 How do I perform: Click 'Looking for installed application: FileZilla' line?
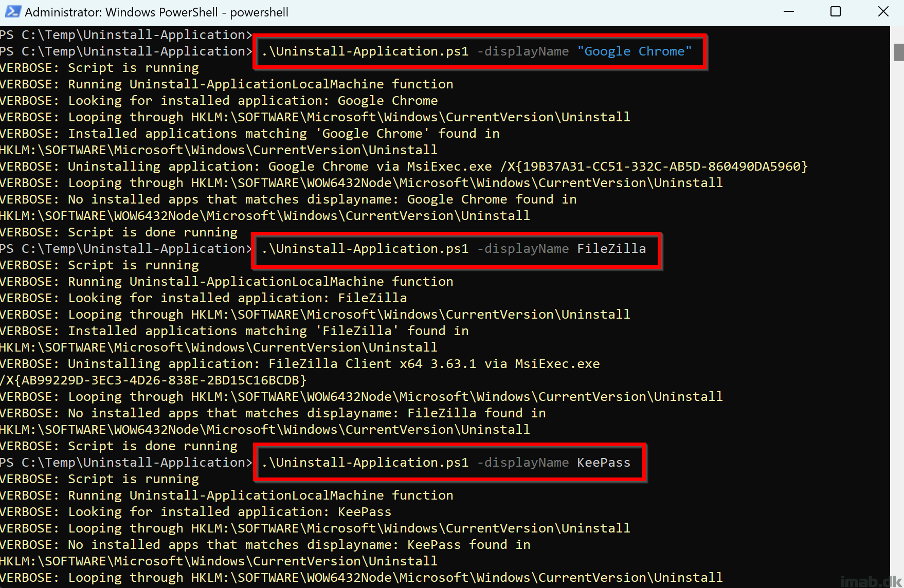[x=204, y=298]
